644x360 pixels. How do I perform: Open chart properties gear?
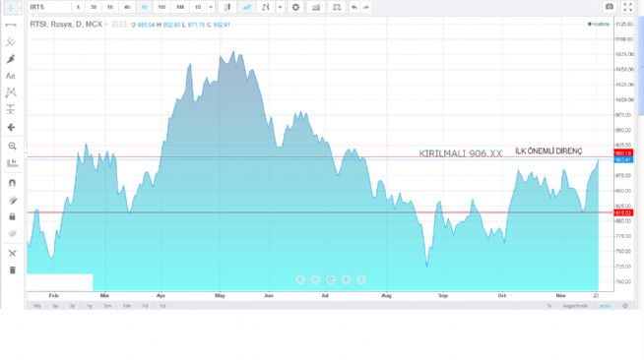click(x=295, y=7)
